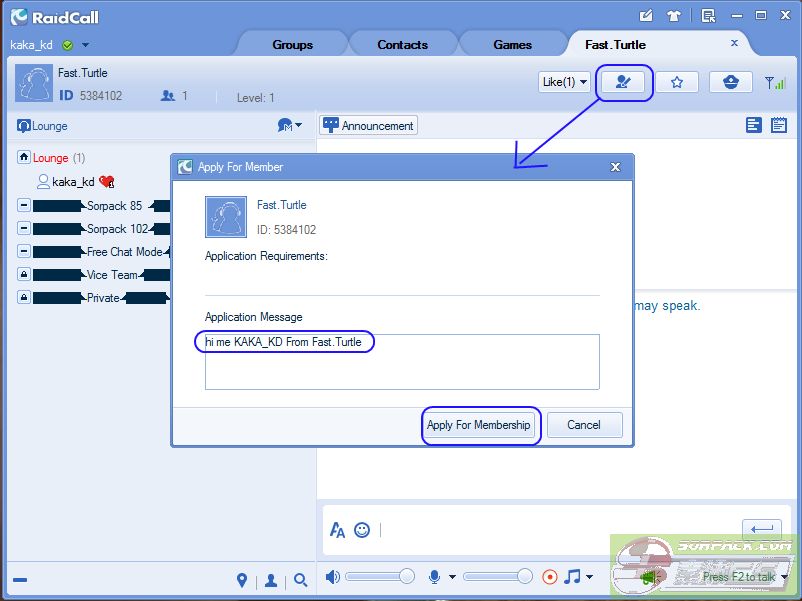Viewport: 802px width, 601px height.
Task: Open the microphone options dropdown arrow
Action: point(452,577)
